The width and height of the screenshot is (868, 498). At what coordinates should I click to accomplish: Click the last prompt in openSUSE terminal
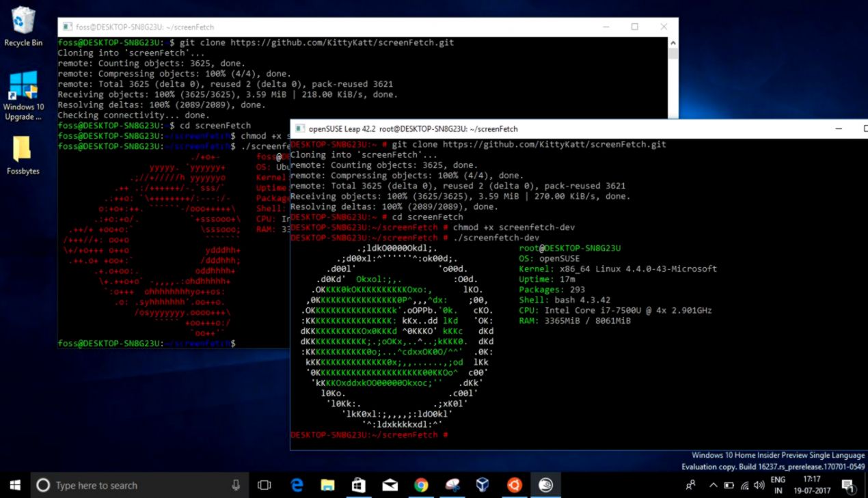click(x=369, y=434)
